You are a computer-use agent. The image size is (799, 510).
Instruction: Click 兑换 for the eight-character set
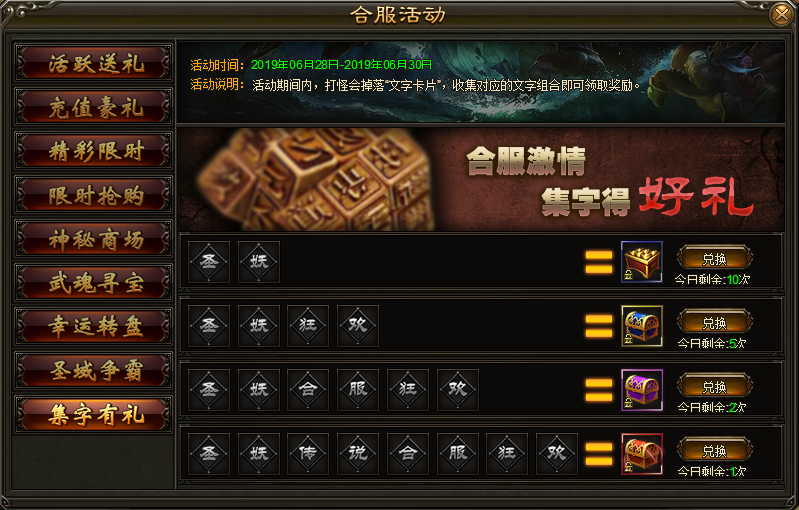(714, 451)
